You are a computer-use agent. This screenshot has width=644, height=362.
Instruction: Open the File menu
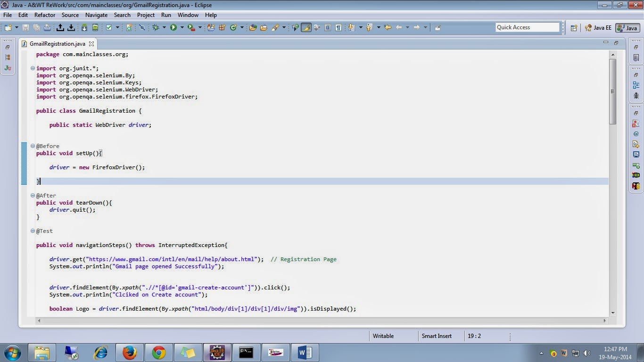tap(8, 15)
